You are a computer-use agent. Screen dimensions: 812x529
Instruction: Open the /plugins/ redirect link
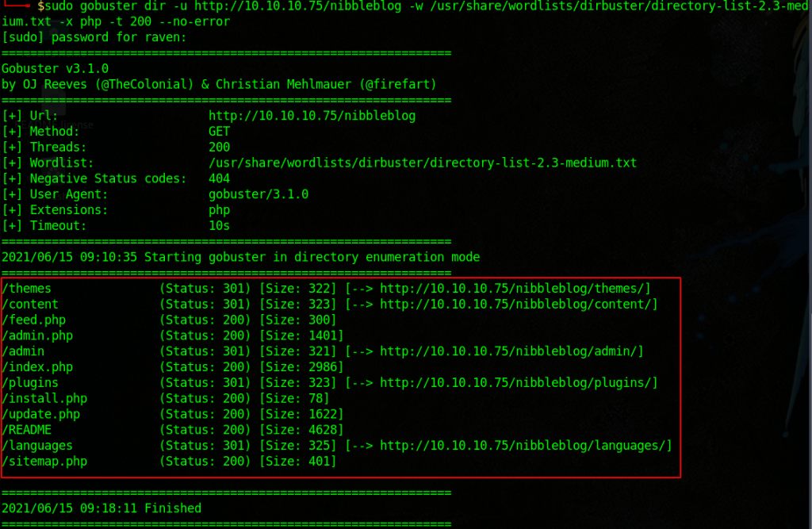point(519,383)
